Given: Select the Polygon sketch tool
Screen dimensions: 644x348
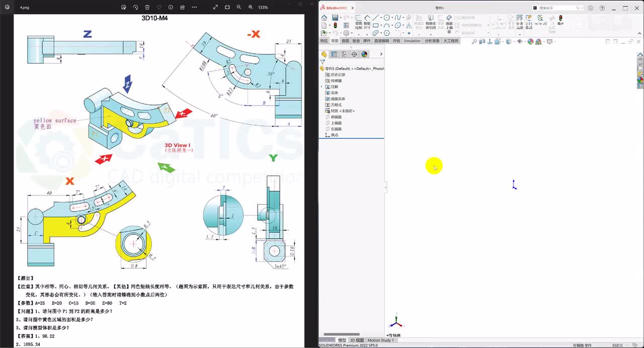Looking at the screenshot, I should point(386,33).
